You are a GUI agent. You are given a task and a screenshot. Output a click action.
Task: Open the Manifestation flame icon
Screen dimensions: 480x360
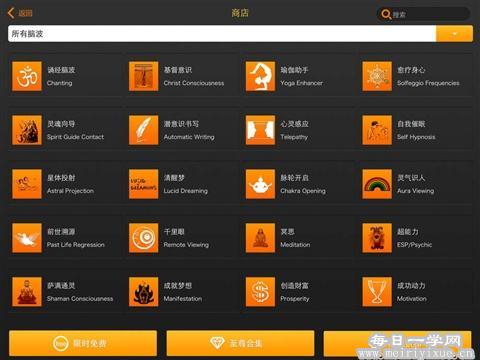[144, 292]
